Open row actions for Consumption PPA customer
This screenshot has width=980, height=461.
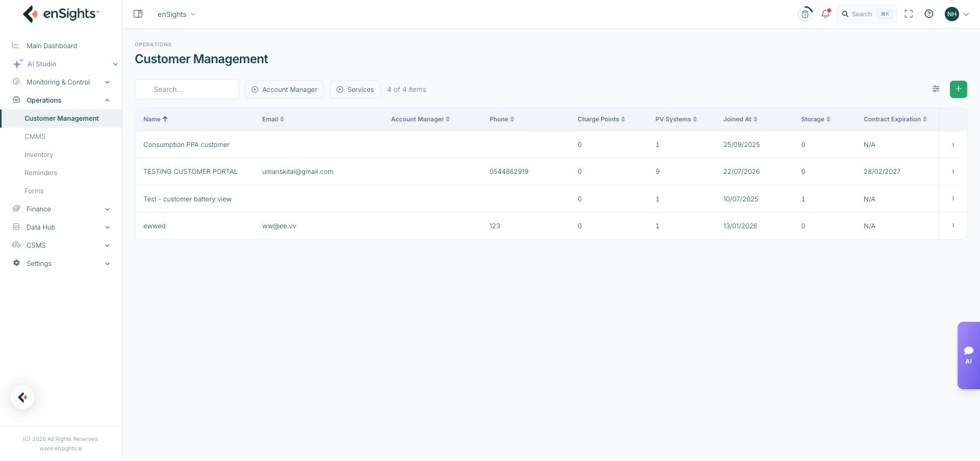[953, 144]
